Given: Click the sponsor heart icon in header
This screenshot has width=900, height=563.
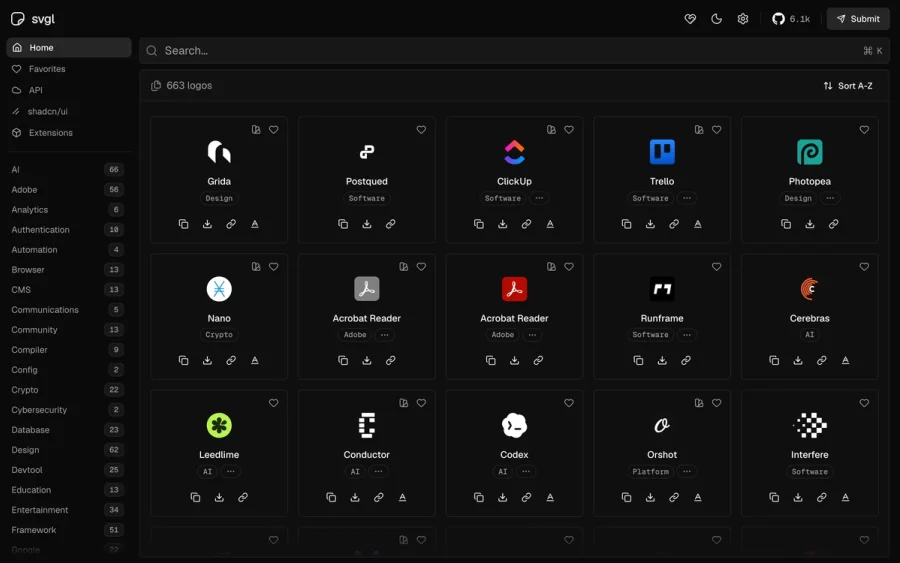Looking at the screenshot, I should [690, 19].
